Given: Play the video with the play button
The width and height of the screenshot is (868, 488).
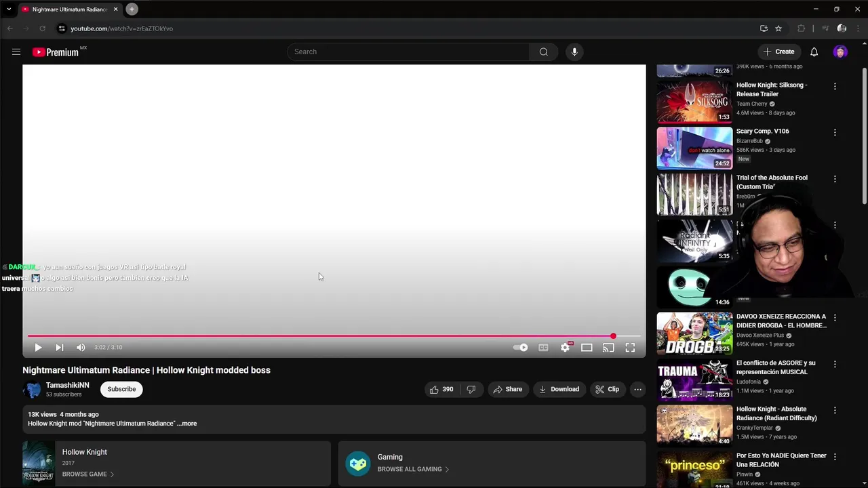Looking at the screenshot, I should pyautogui.click(x=38, y=347).
